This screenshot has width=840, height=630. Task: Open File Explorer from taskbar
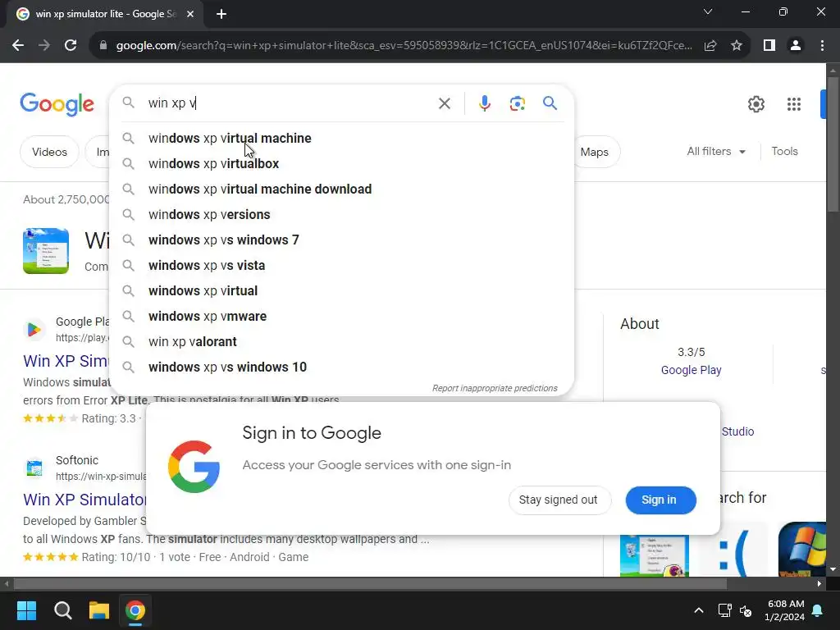tap(99, 610)
